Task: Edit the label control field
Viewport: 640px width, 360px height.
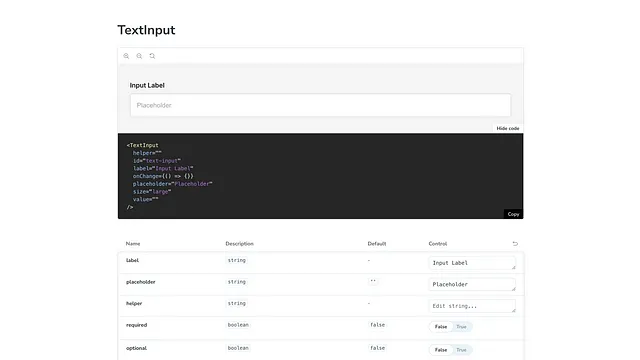Action: click(x=472, y=263)
